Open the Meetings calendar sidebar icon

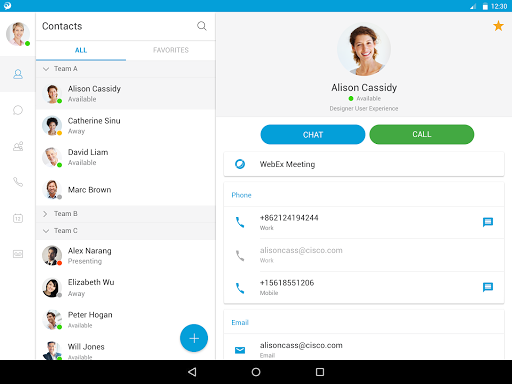18,218
